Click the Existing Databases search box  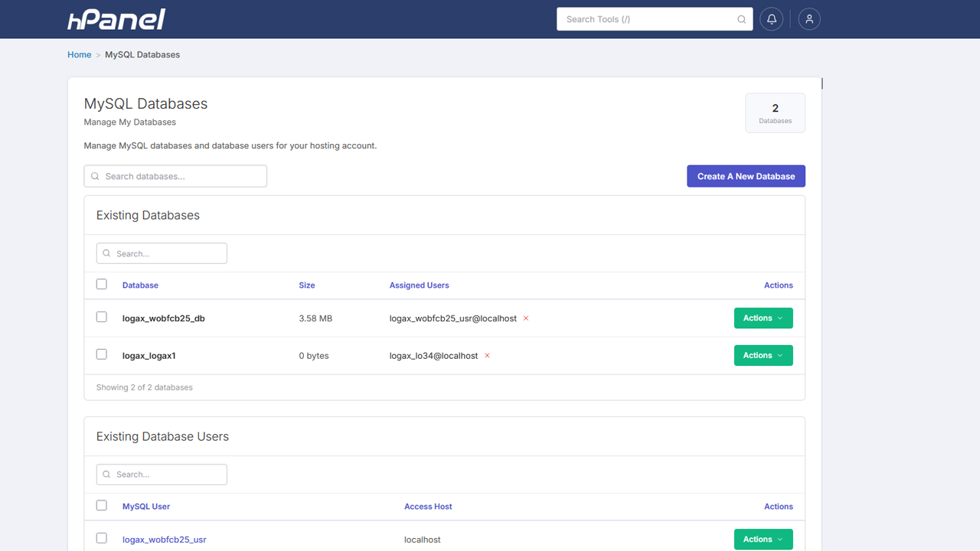[162, 253]
